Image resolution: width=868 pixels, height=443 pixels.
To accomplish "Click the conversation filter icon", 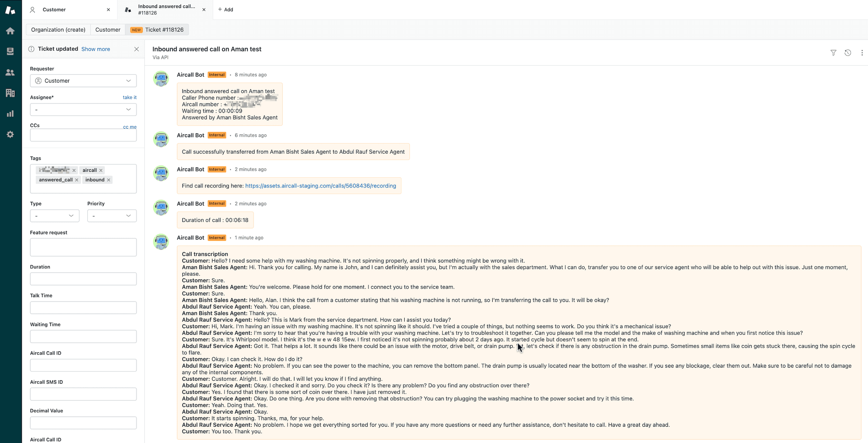I will tap(833, 53).
